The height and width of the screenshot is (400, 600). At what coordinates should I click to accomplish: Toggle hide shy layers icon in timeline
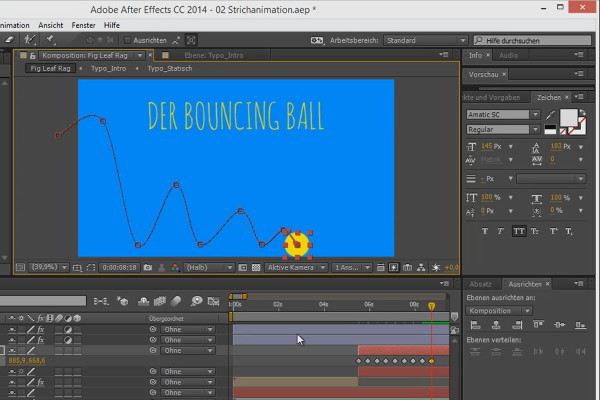pos(143,302)
